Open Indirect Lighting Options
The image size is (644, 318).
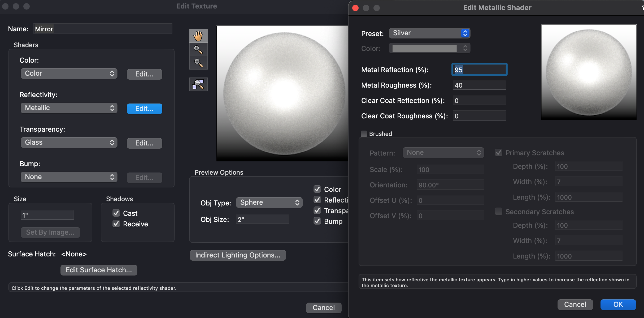pos(238,255)
